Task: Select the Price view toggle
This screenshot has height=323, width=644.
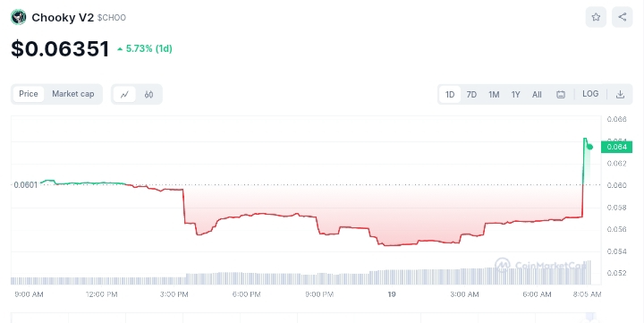Action: 29,94
